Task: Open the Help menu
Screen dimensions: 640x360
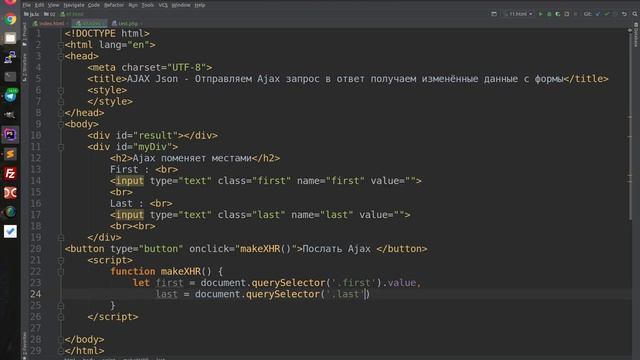Action: 200,5
